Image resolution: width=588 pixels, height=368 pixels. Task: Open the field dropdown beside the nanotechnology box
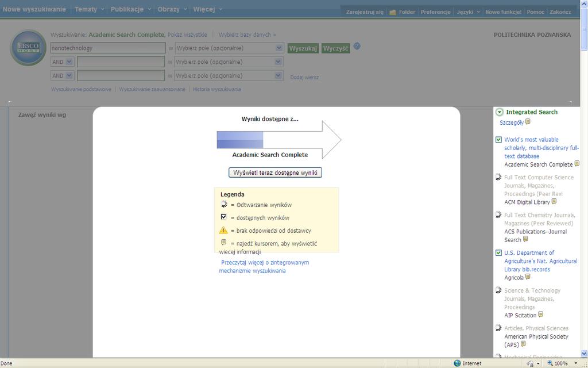coord(278,48)
